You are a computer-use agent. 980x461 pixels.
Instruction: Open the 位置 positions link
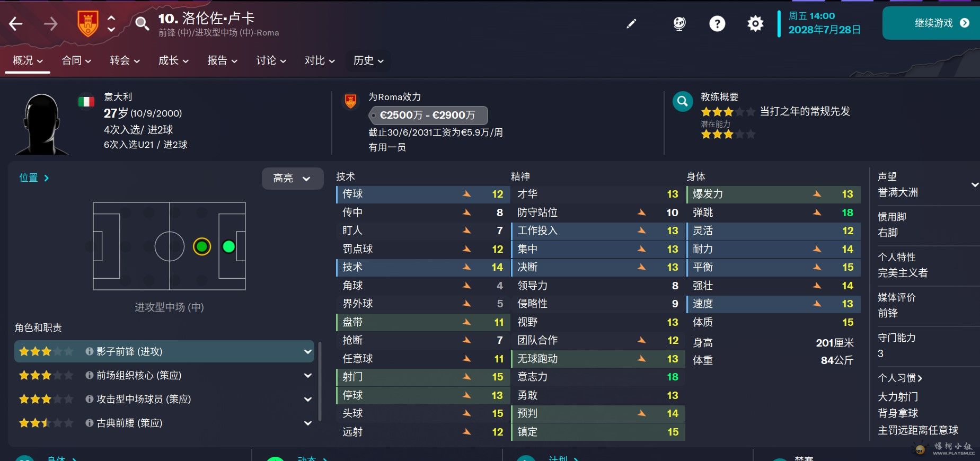pos(34,178)
